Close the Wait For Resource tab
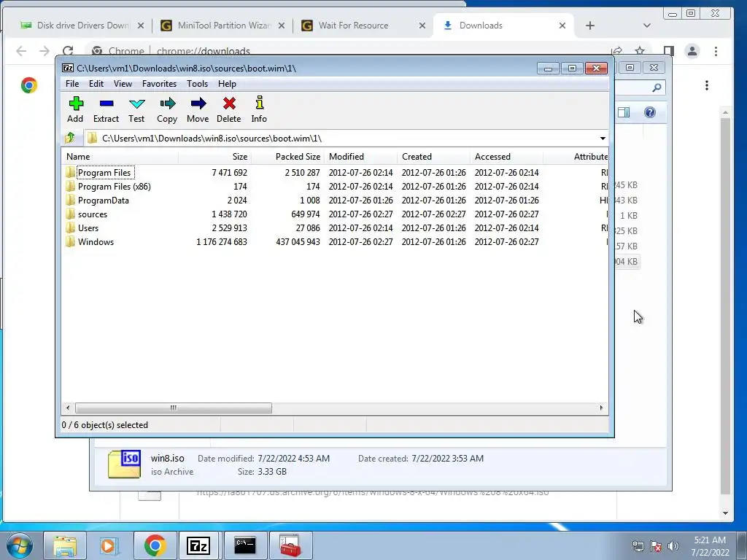747x560 pixels. pyautogui.click(x=422, y=26)
